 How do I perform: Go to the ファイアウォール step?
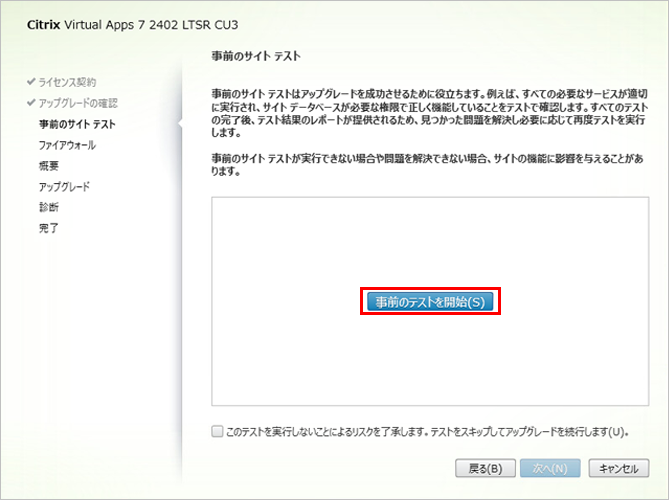[x=67, y=145]
